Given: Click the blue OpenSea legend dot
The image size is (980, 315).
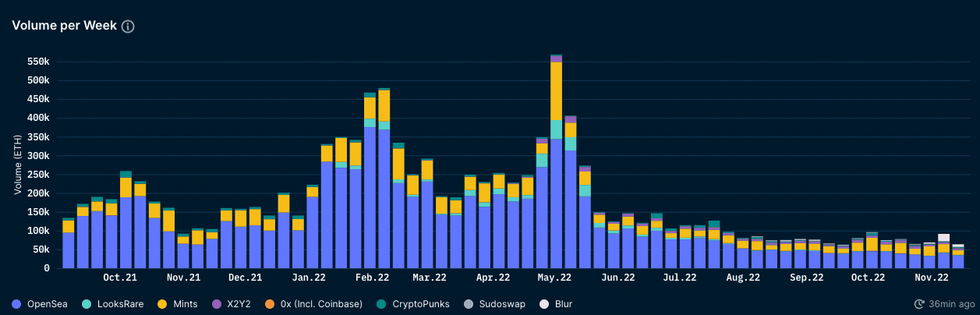Looking at the screenshot, I should [16, 303].
